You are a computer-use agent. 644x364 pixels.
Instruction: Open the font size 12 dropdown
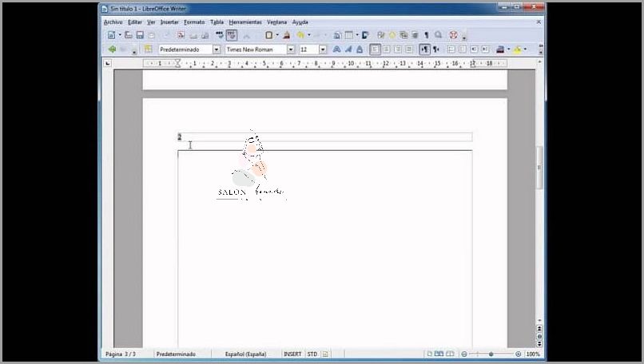pos(323,49)
